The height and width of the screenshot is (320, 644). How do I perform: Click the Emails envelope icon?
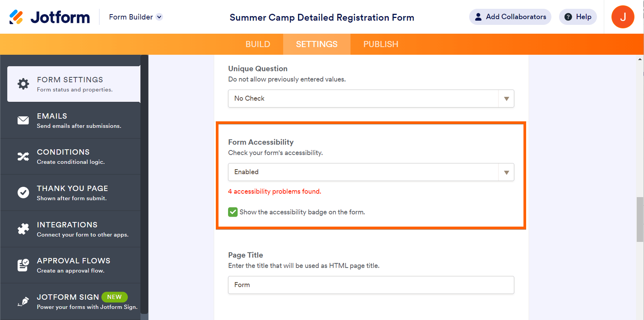point(23,120)
